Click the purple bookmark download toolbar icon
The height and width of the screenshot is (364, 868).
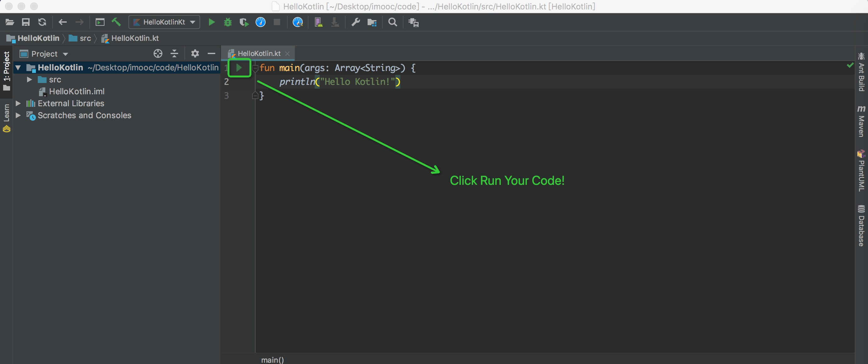click(318, 22)
